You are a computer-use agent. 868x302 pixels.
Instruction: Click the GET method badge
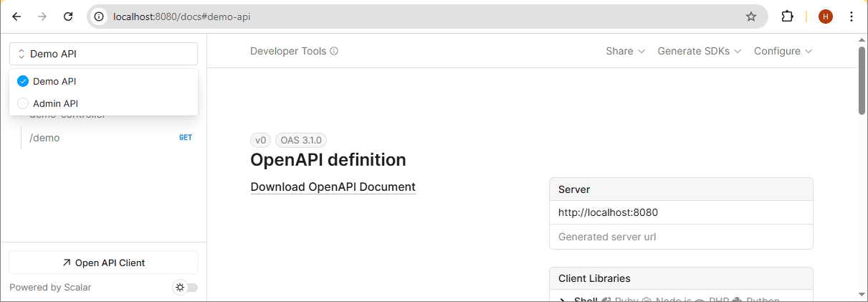tap(186, 138)
